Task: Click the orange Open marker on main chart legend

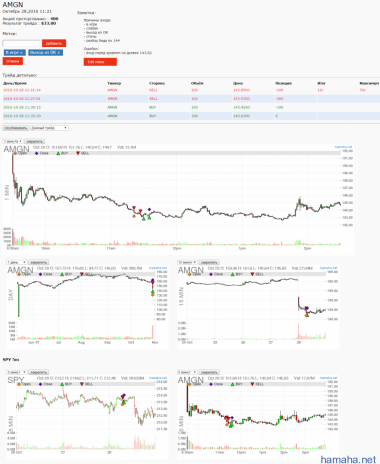Action: click(15, 153)
